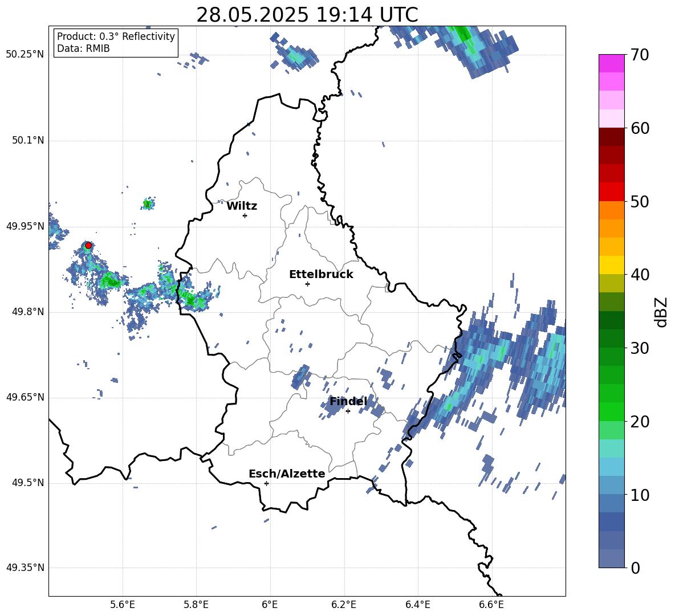675x616 pixels.
Task: Click the 50.1°N latitude tick label
Action: (x=28, y=140)
